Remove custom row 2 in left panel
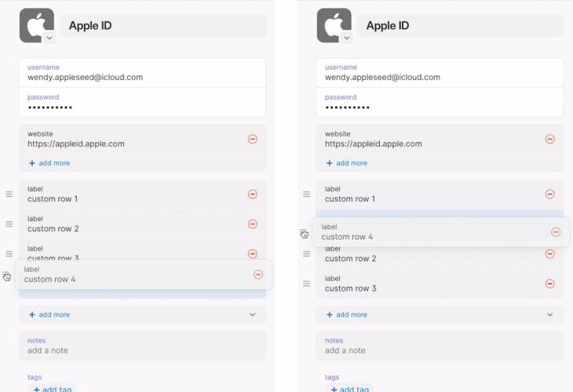 point(252,223)
